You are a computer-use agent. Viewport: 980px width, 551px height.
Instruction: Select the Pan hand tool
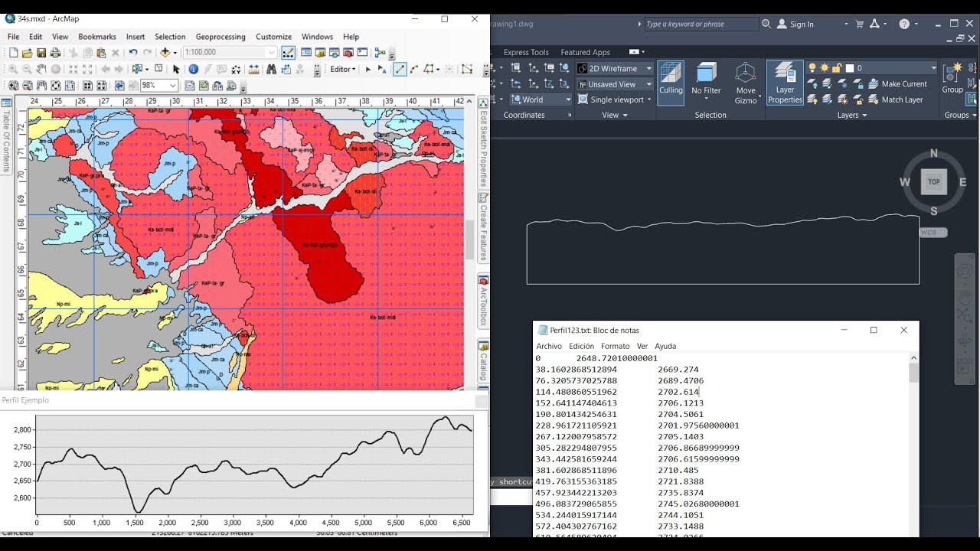click(41, 69)
